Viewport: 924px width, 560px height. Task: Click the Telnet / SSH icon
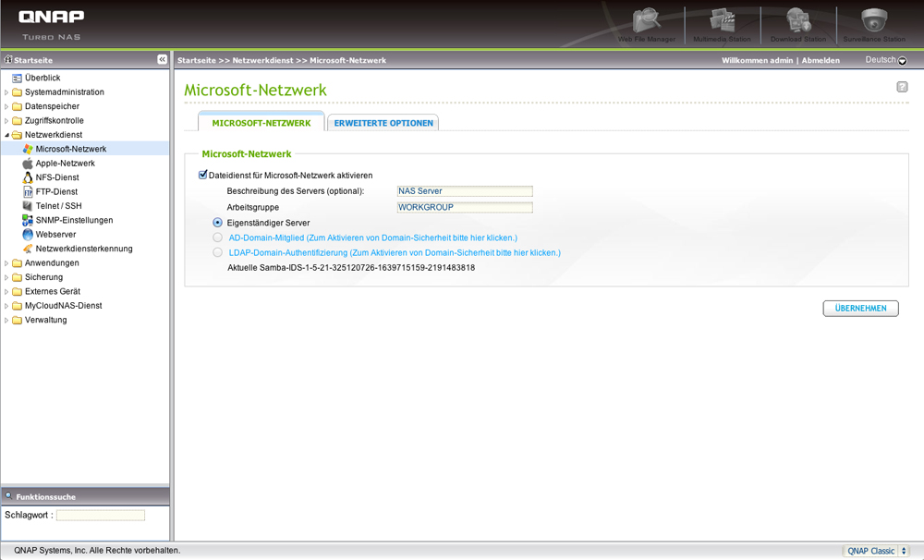28,206
